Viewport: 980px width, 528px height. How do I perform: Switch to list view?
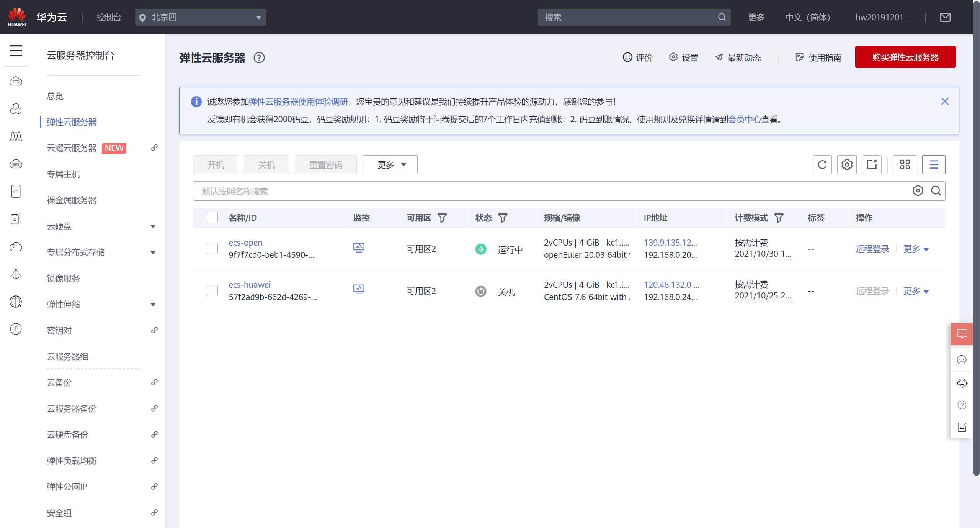tap(934, 165)
